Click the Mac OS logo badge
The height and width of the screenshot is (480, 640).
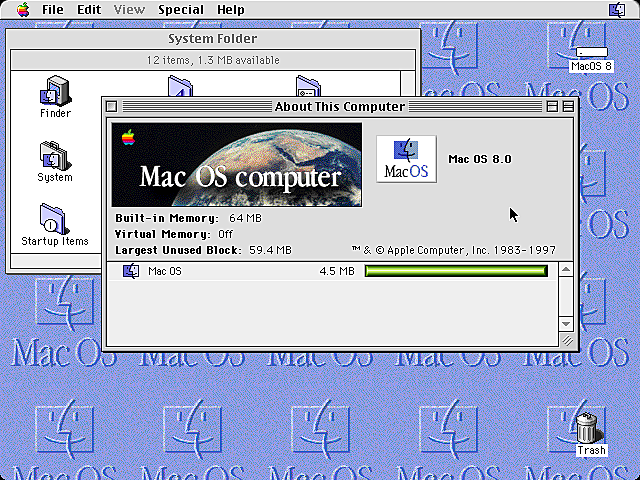coord(407,159)
